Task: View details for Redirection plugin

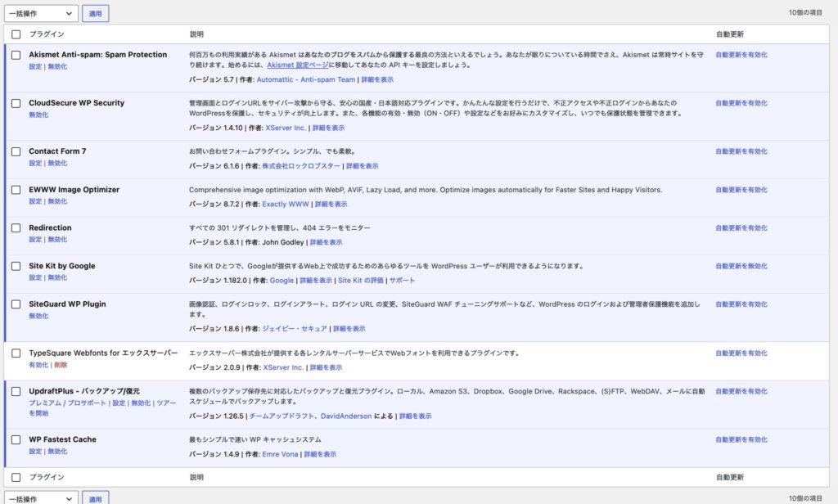Action: click(x=326, y=242)
